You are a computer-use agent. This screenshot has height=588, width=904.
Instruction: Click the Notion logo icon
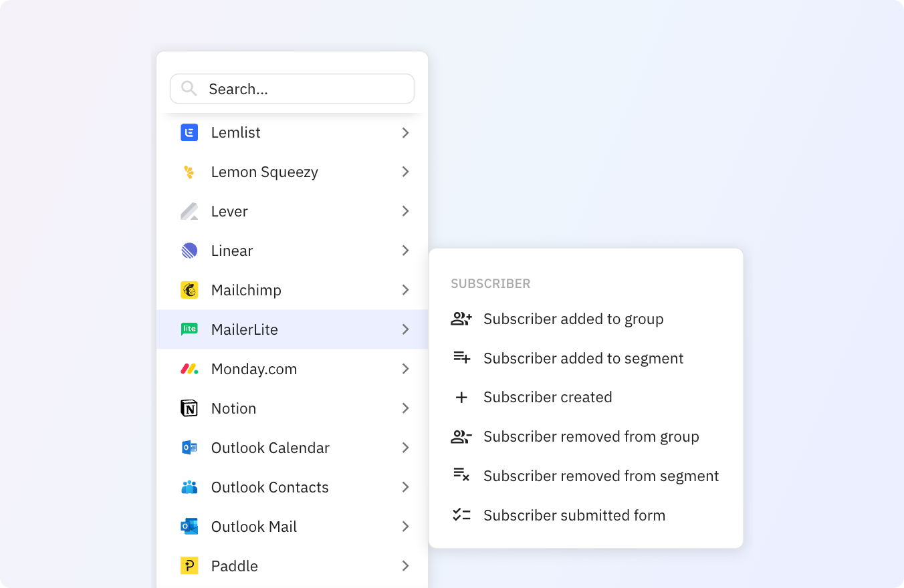click(189, 408)
